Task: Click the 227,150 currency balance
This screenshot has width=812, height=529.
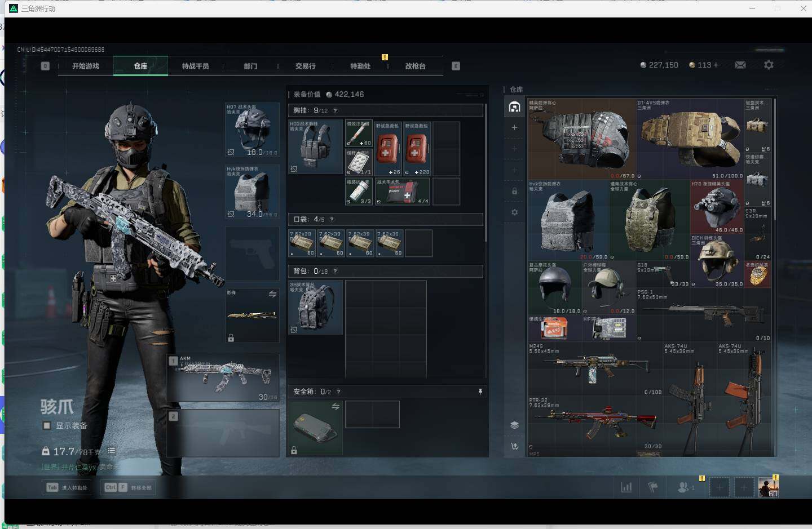Action: tap(659, 65)
